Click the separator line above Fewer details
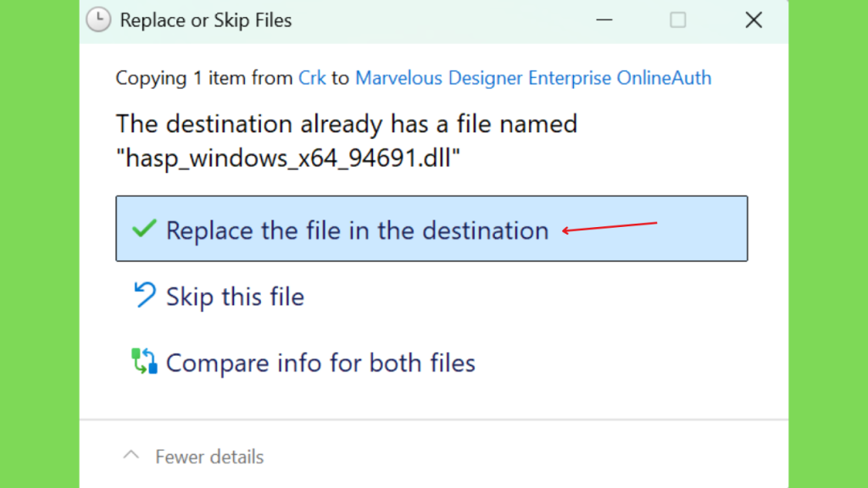This screenshot has height=488, width=868. click(434, 419)
